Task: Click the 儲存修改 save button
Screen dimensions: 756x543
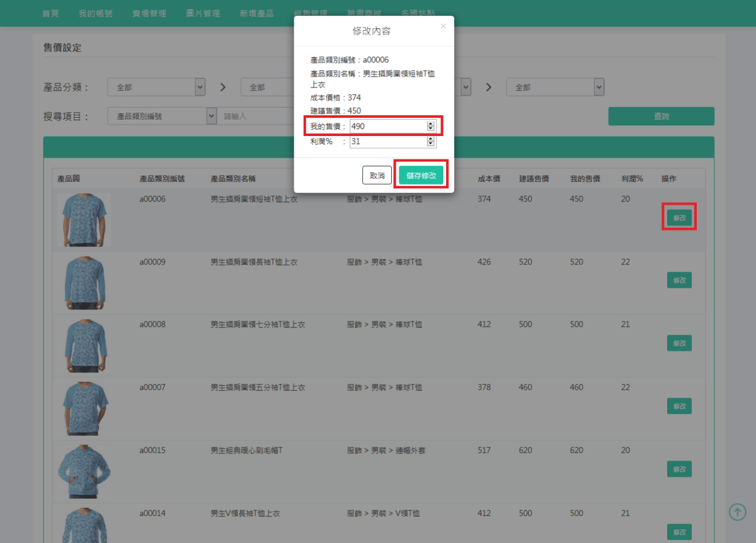Action: pos(420,175)
